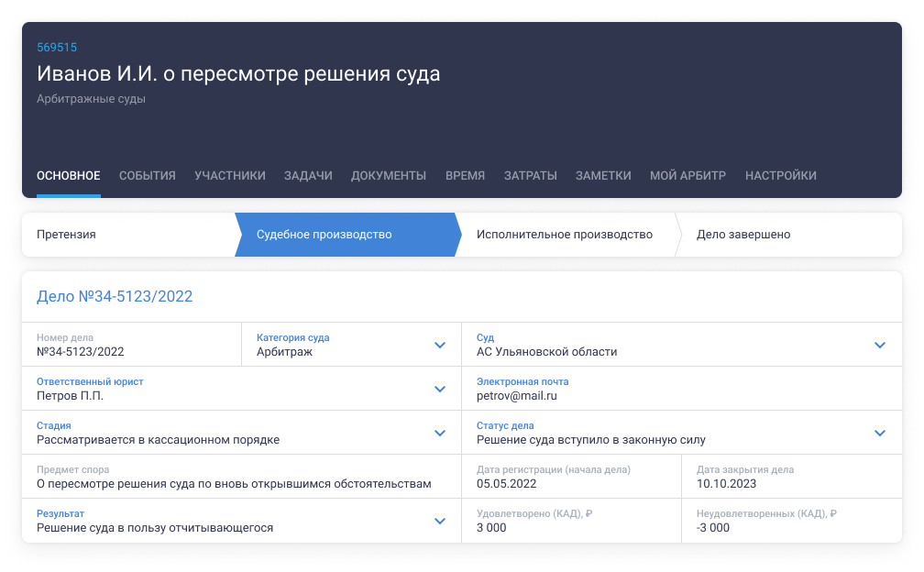Select the Судебное производство stage
This screenshot has height=572, width=924.
347,235
